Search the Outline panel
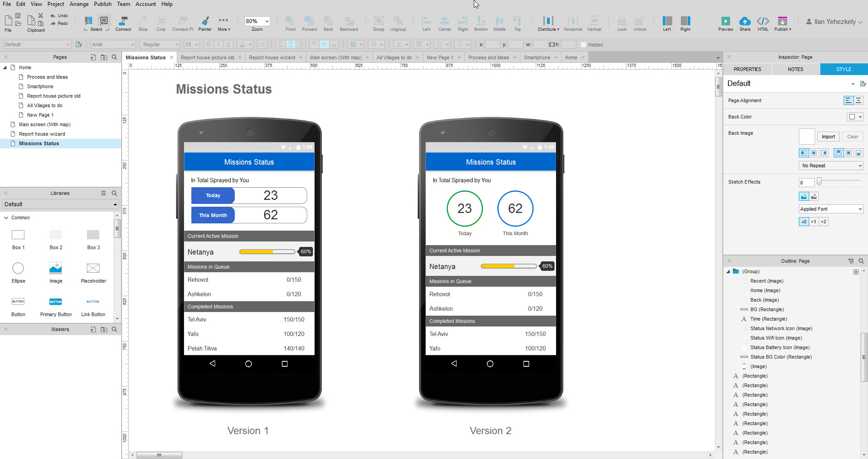Image resolution: width=868 pixels, height=459 pixels. pyautogui.click(x=861, y=261)
